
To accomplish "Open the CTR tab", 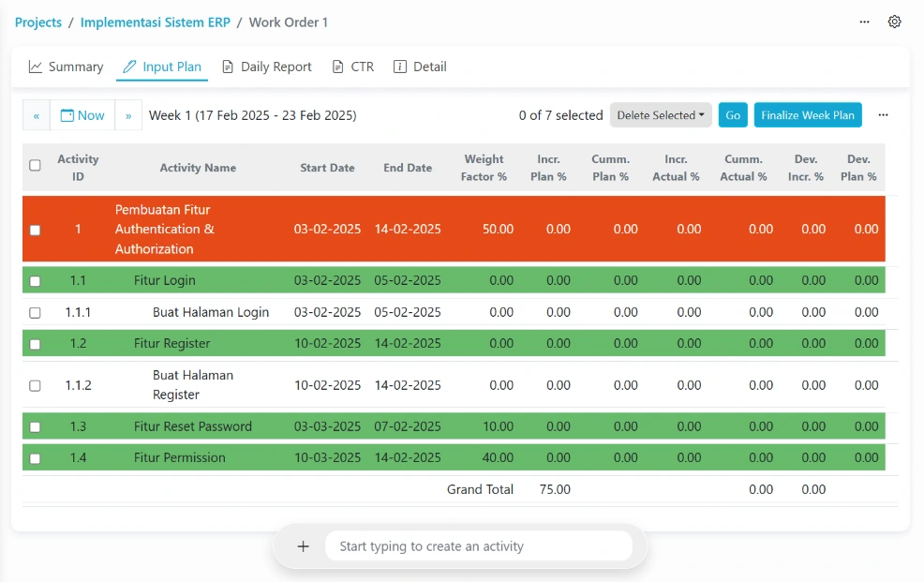I will [353, 67].
